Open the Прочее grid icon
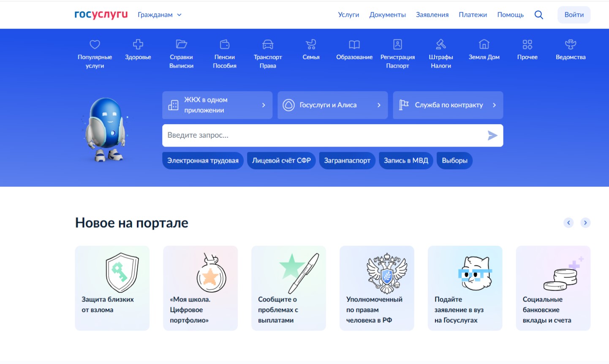 (x=527, y=44)
